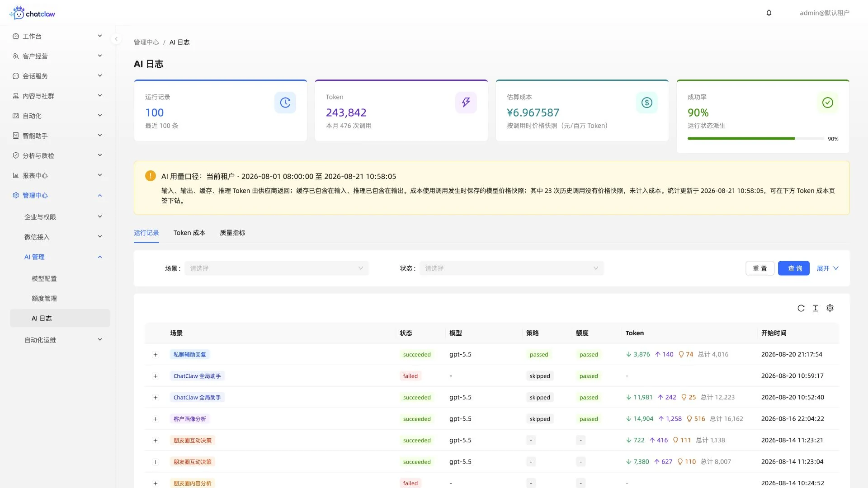Click the 内容与社群 sidebar icon
The image size is (868, 488).
[16, 96]
